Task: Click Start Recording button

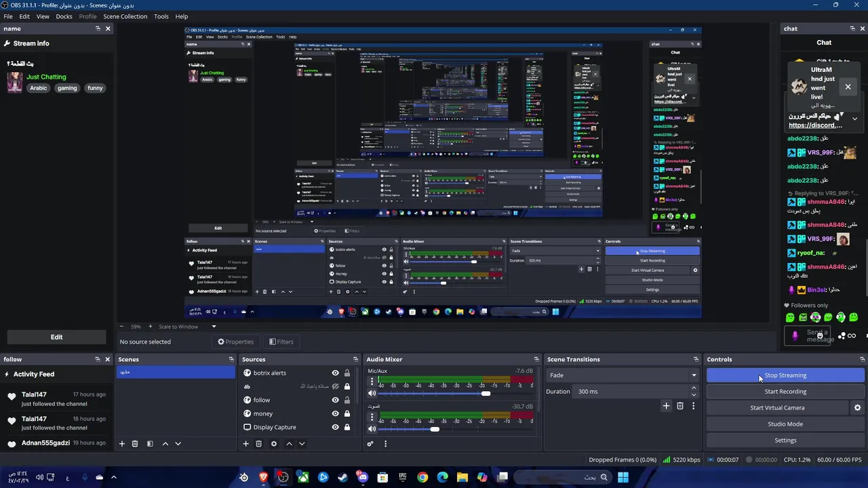Action: pyautogui.click(x=785, y=392)
